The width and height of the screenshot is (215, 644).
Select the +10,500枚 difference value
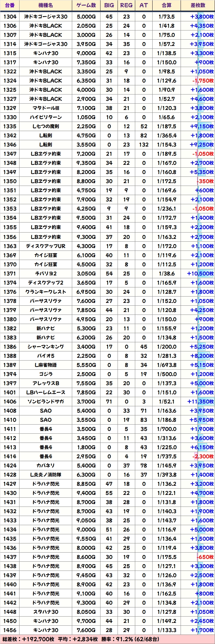click(x=200, y=273)
